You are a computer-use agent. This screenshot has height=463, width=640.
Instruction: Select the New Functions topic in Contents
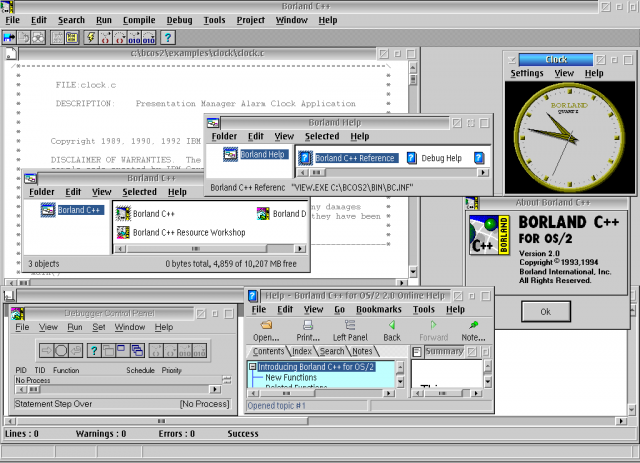(x=291, y=377)
